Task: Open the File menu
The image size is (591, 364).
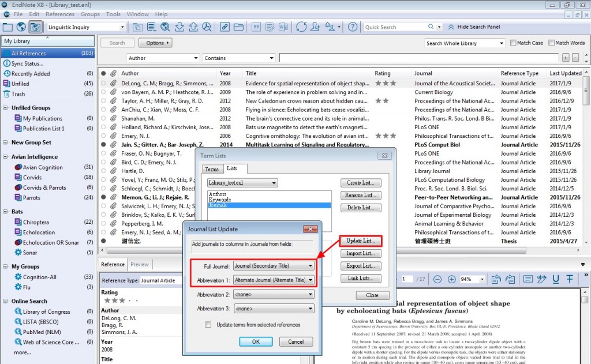Action: 18,14
